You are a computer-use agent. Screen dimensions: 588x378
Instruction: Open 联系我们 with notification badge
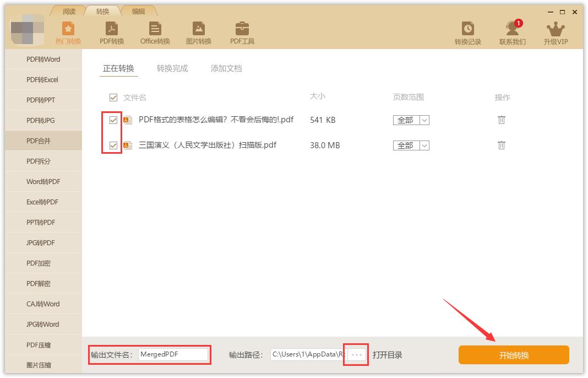[513, 31]
